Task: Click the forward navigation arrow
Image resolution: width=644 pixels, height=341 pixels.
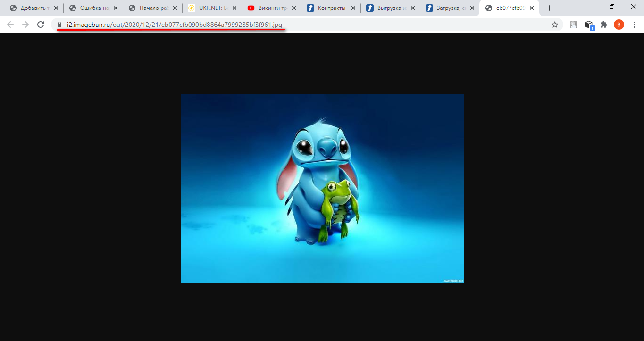Action: [x=25, y=25]
